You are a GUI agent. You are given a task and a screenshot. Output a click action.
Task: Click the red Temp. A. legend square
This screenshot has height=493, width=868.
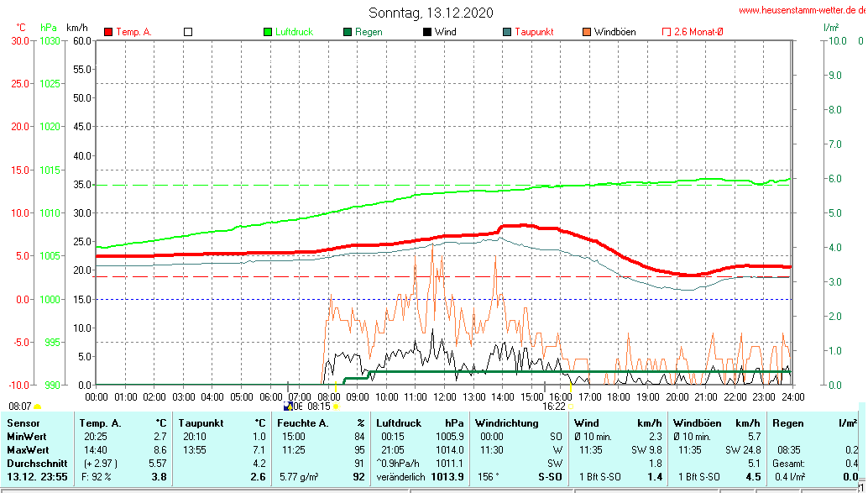tap(108, 32)
